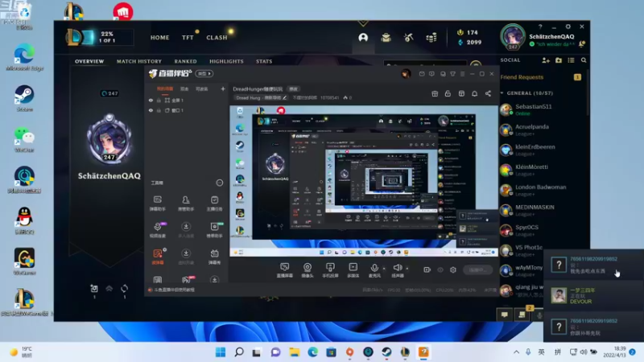Toggle the lock icon in streaming app header
644x362 pixels.
click(x=448, y=93)
